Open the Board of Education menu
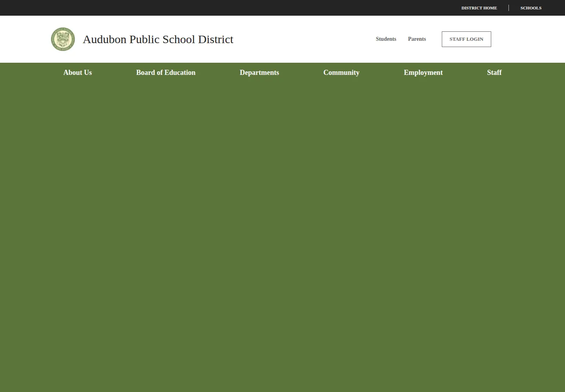Image resolution: width=565 pixels, height=392 pixels. click(x=166, y=73)
